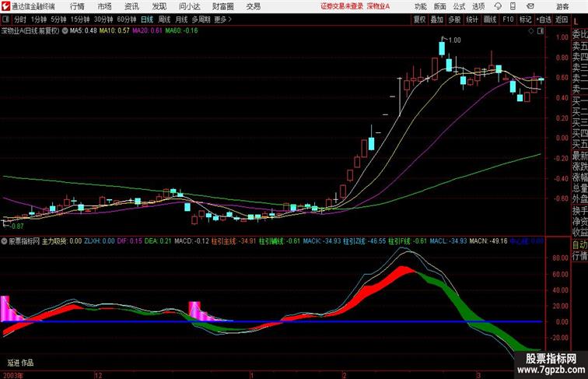
Task: Select the 月线 monthly period tab
Action: tap(181, 19)
